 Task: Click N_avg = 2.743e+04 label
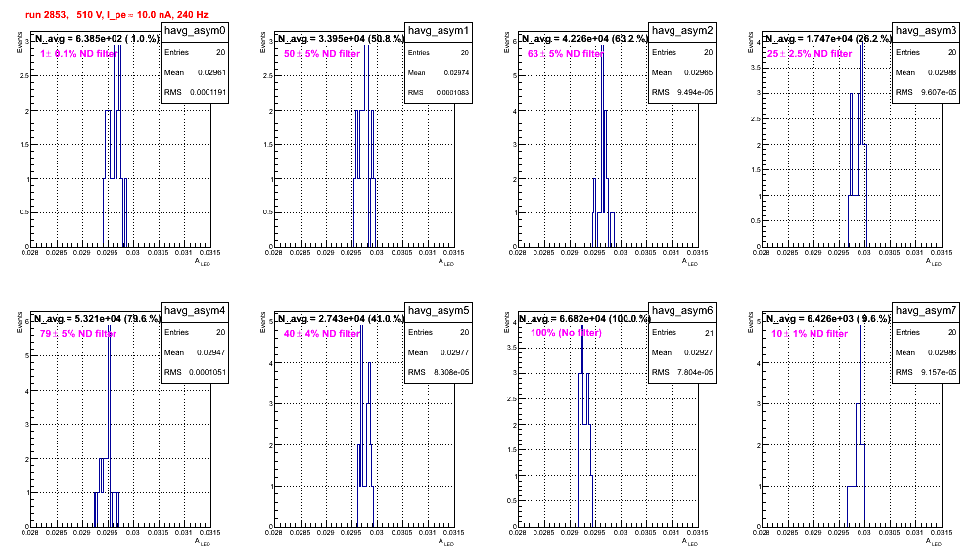pyautogui.click(x=341, y=319)
